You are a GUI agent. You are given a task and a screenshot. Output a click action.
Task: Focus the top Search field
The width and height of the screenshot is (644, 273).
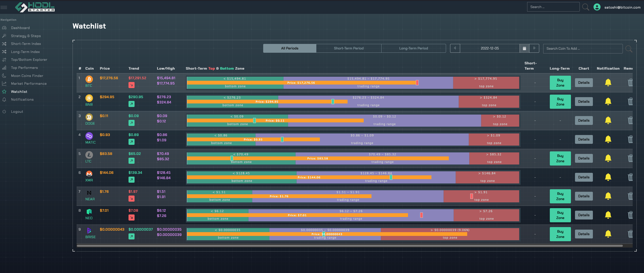[553, 7]
